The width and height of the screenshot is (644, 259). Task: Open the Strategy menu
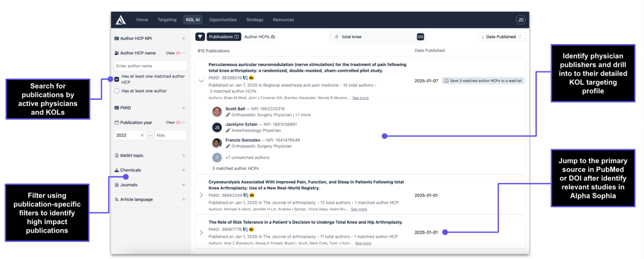(255, 20)
